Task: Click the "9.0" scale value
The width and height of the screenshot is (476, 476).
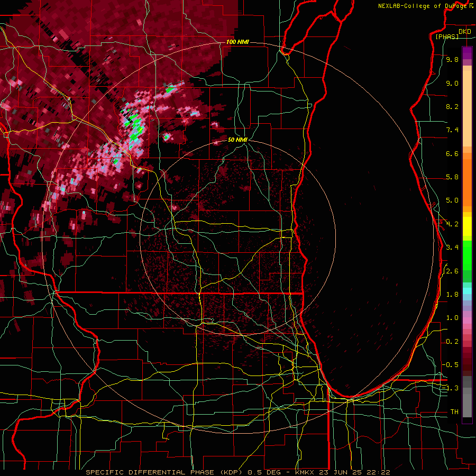Action: [x=452, y=83]
